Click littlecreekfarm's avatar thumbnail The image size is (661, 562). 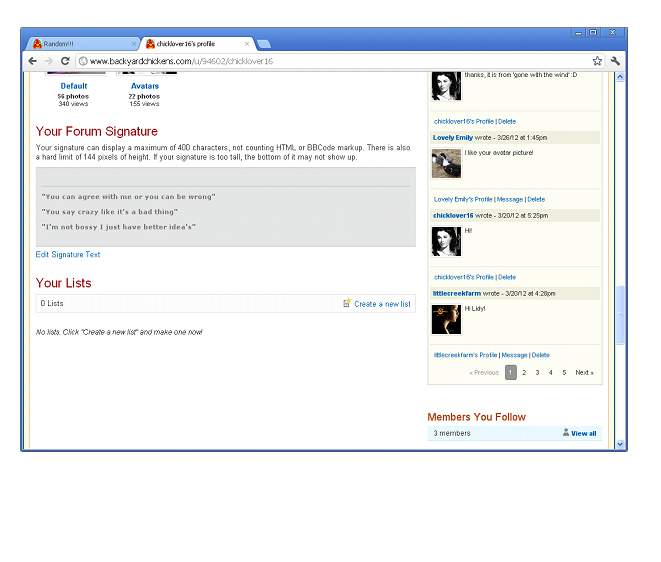click(446, 319)
